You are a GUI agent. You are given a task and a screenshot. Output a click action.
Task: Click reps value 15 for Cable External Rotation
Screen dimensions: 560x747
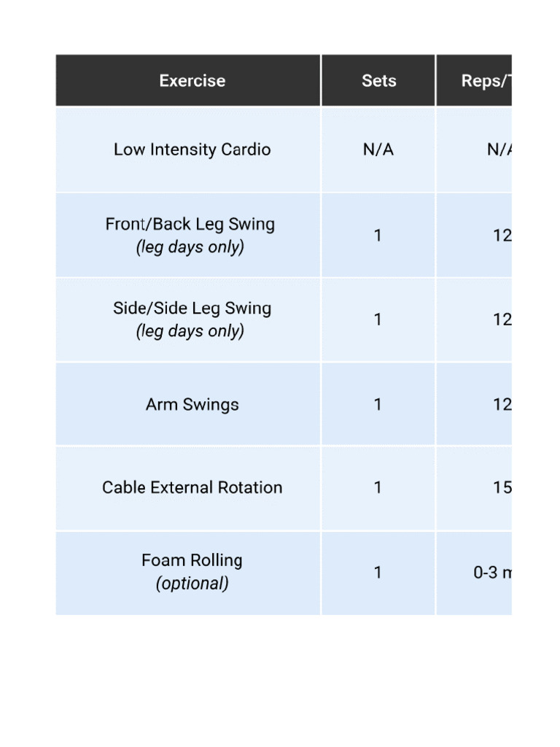coord(502,487)
